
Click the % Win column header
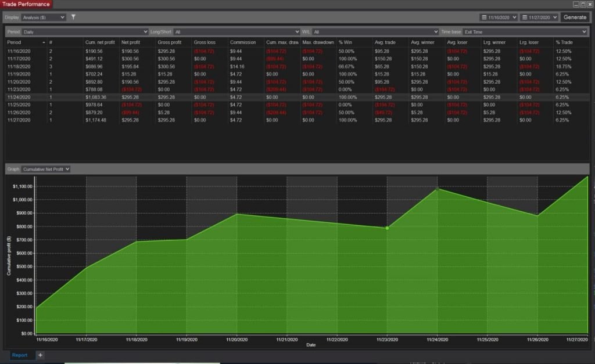[x=346, y=42]
